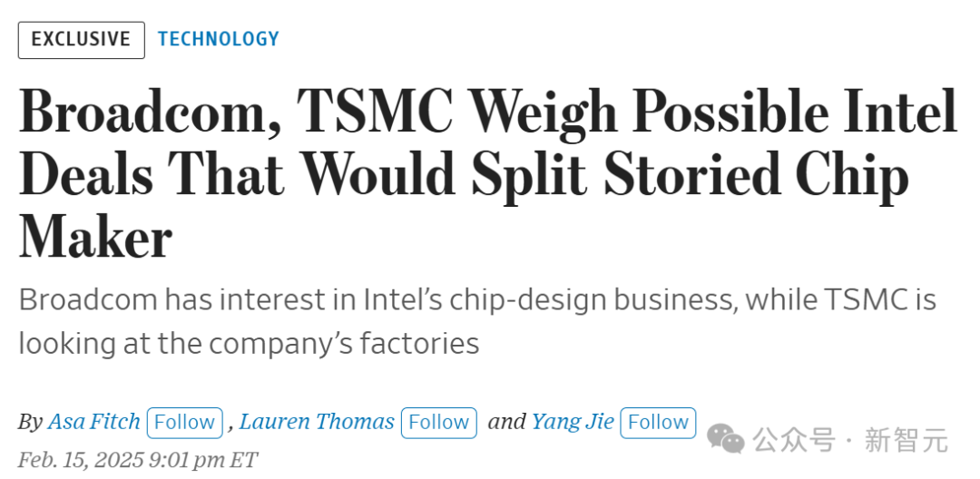Screen dimensions: 980x479
Task: Click the Feb. 15, 2025 publication timestamp
Action: [x=138, y=460]
